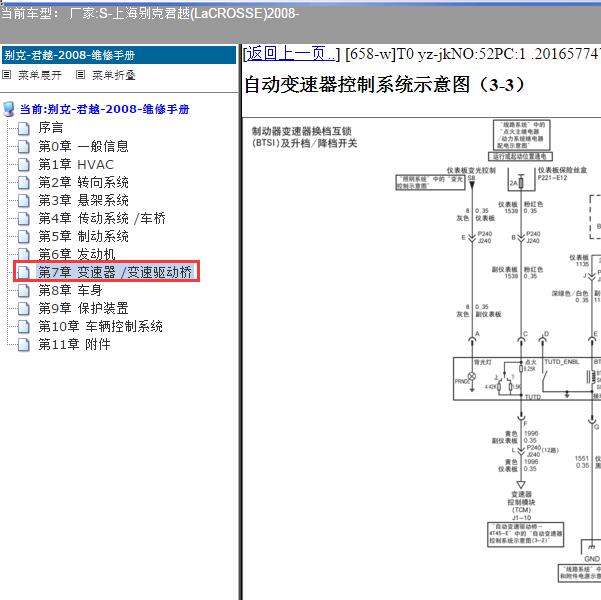Click the page icon next to 第0章
The image size is (601, 600).
pos(24,146)
